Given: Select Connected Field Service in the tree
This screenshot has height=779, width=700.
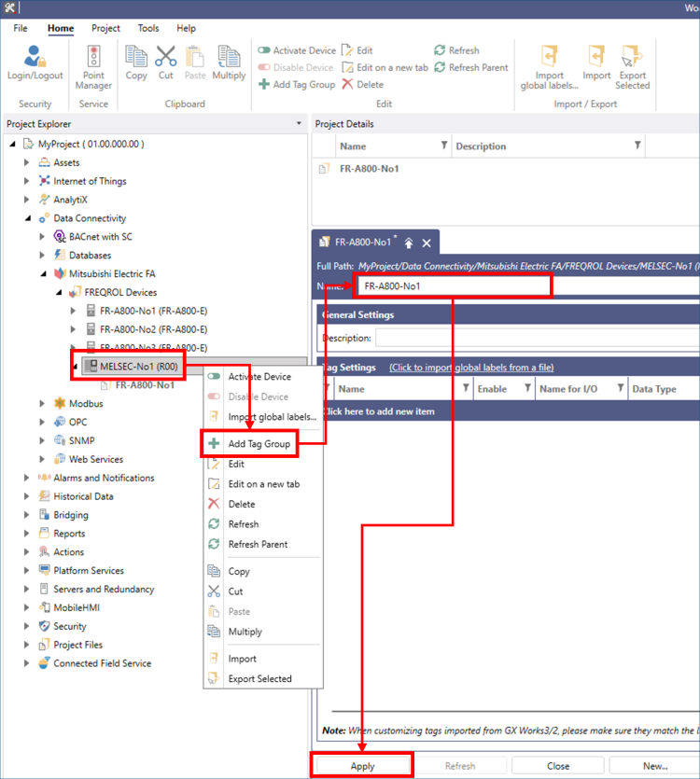Looking at the screenshot, I should pos(102,663).
